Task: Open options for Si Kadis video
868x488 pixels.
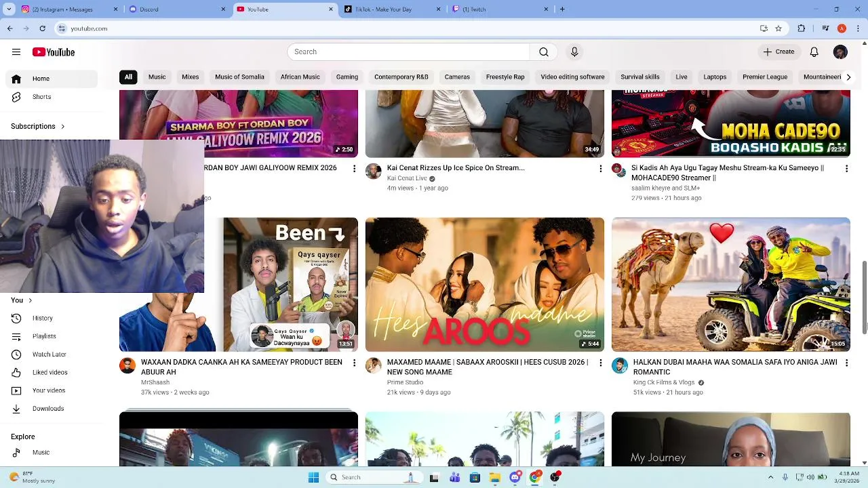Action: 846,168
